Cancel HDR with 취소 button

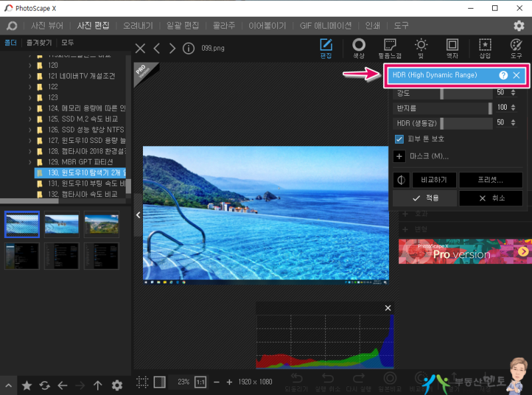[x=491, y=198]
